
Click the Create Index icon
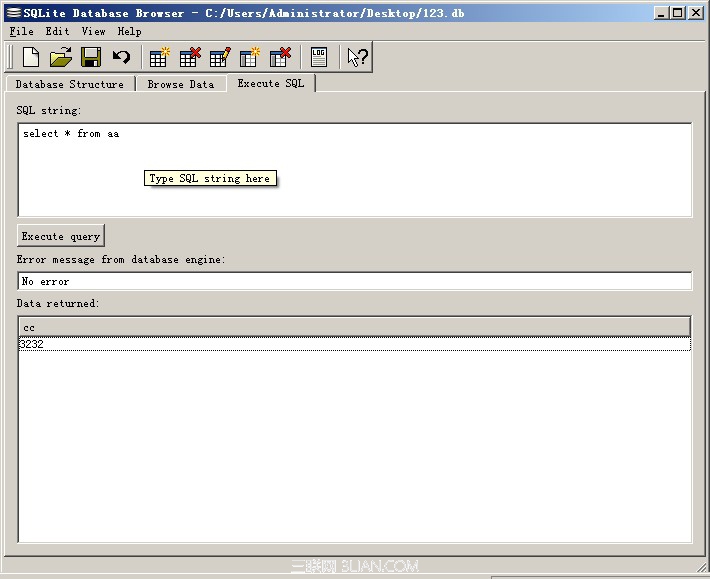coord(249,57)
